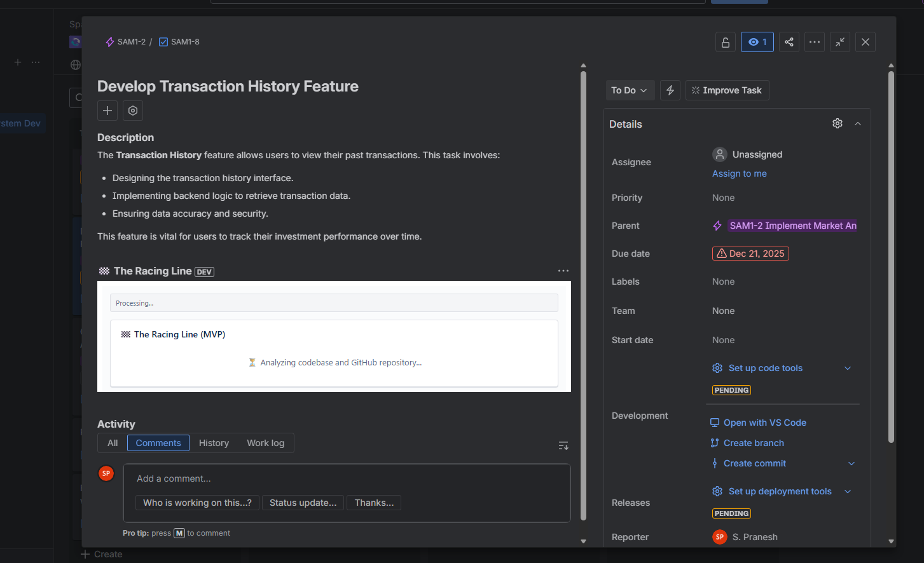Toggle activity sort order icon

pyautogui.click(x=563, y=445)
